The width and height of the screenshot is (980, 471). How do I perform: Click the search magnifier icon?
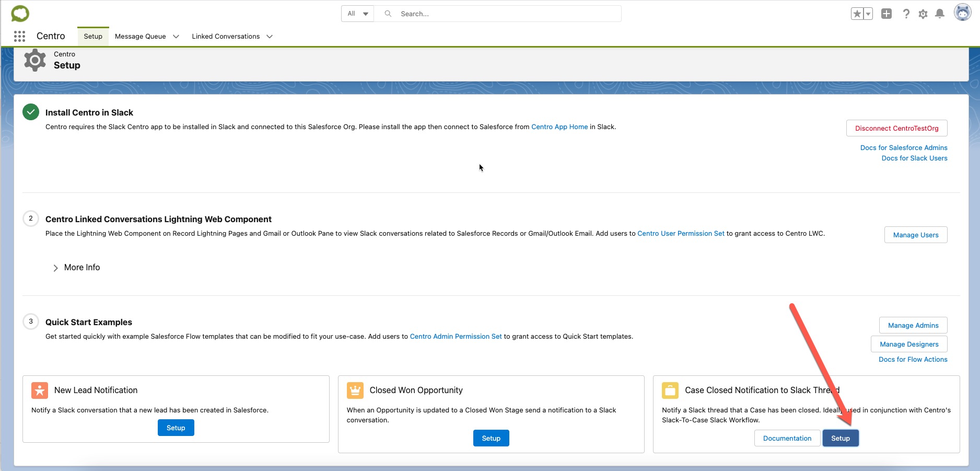point(388,14)
